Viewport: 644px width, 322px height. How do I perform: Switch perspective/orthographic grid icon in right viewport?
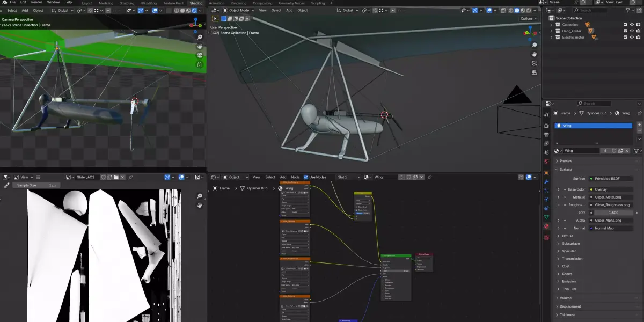coord(534,72)
